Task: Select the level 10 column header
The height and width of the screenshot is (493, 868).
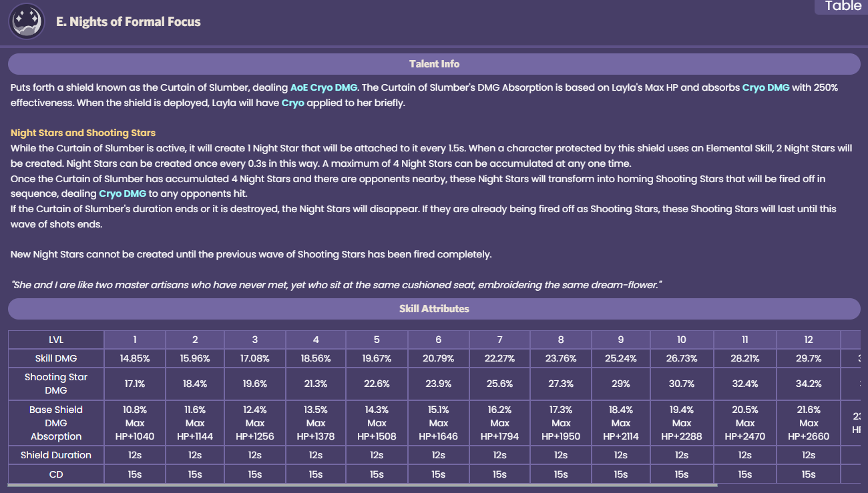Action: pos(681,339)
